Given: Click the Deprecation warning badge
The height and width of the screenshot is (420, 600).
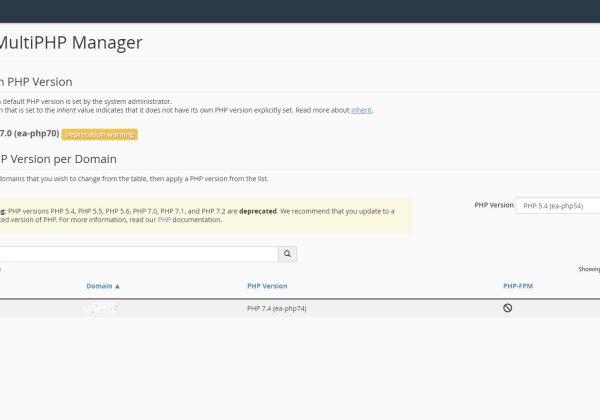Looking at the screenshot, I should coord(99,135).
